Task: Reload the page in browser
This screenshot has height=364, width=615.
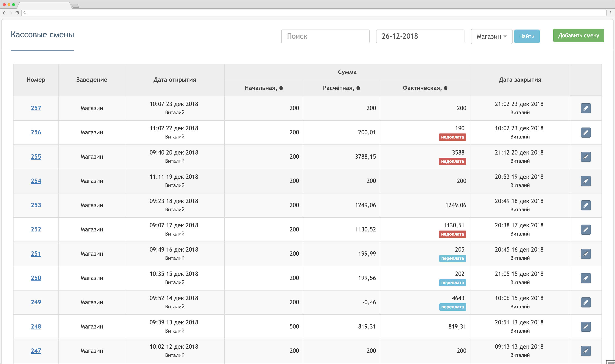Action: point(17,13)
